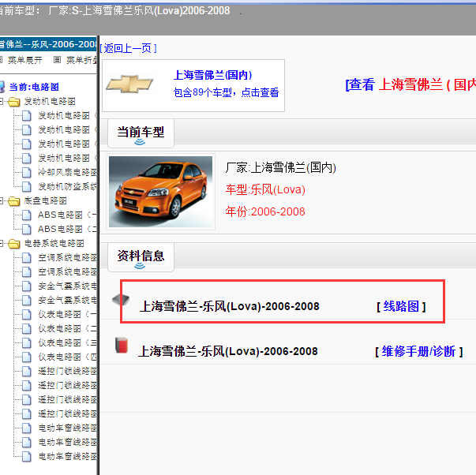Click the red 车型:乐风(Lova) text
Viewport: 476px width, 475px height.
265,189
